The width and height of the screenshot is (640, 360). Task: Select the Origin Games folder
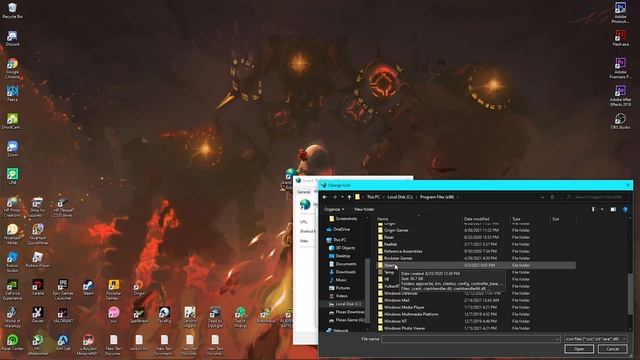tap(476, 230)
